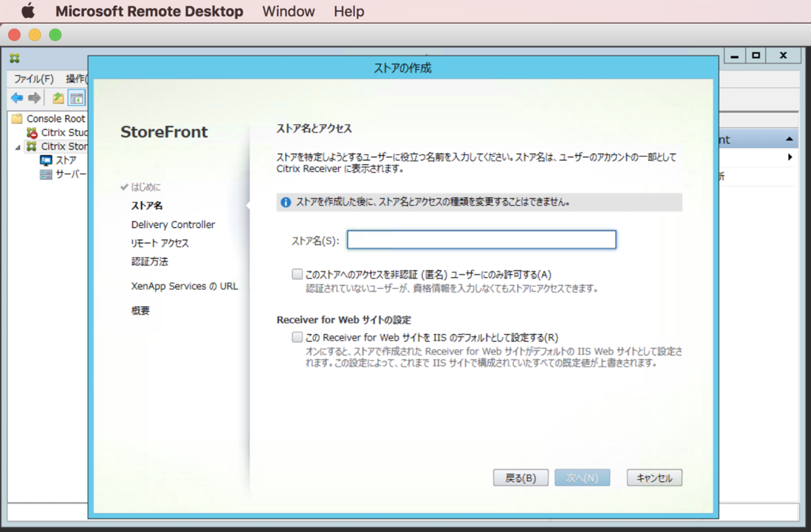The width and height of the screenshot is (811, 532).
Task: Select the ストア名 wizard step
Action: (147, 206)
